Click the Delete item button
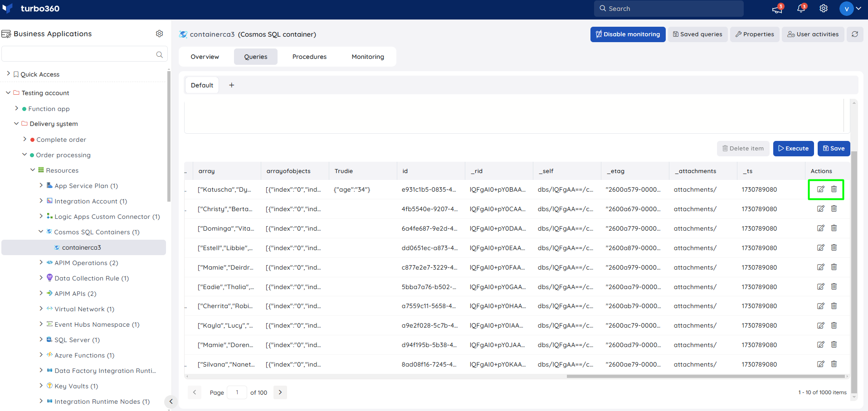The image size is (868, 411). pyautogui.click(x=743, y=149)
